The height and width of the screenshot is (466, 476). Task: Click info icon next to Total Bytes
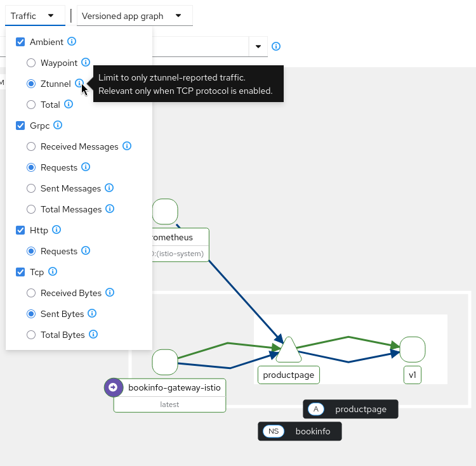93,335
